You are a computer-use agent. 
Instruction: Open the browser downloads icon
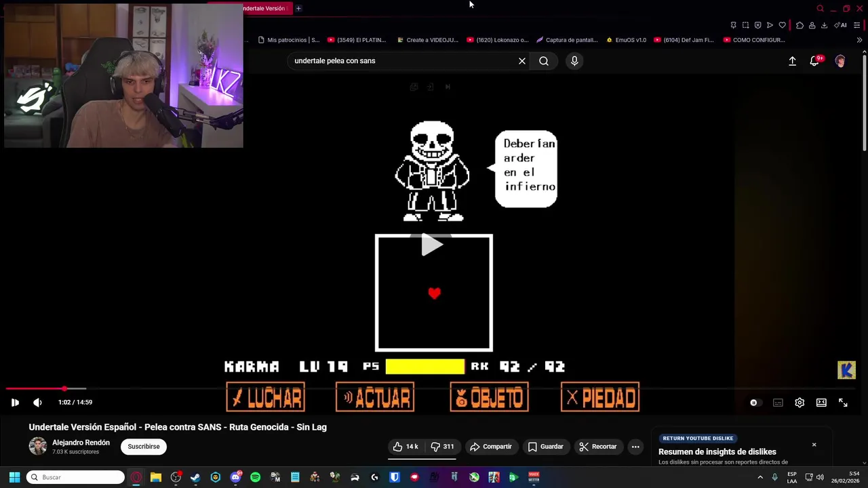(824, 25)
